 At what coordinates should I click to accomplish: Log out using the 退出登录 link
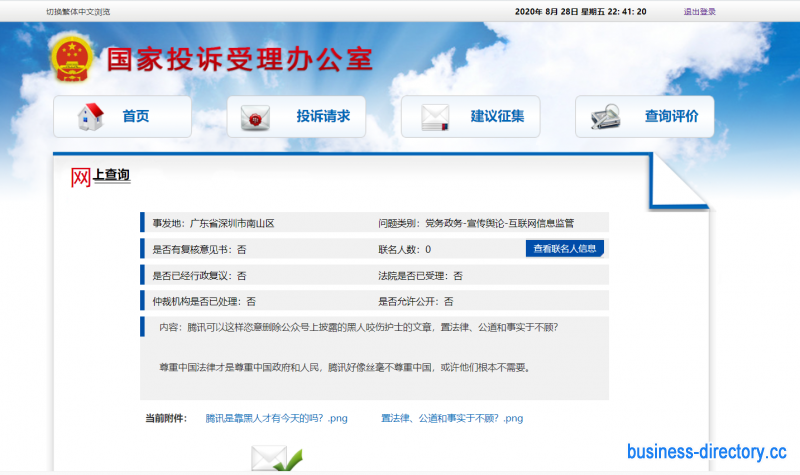click(x=699, y=12)
